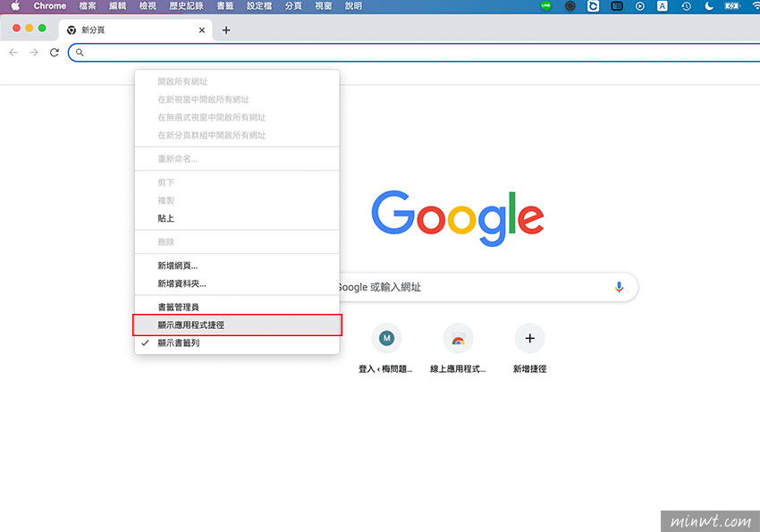Open a new tab with the plus button
Viewport: 760px width, 532px height.
pyautogui.click(x=226, y=30)
